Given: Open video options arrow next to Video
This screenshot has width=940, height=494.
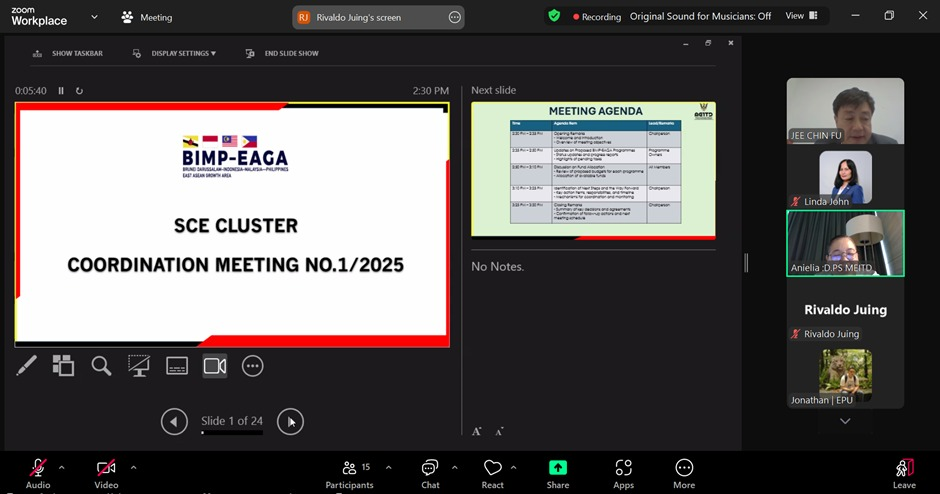Looking at the screenshot, I should tap(133, 468).
